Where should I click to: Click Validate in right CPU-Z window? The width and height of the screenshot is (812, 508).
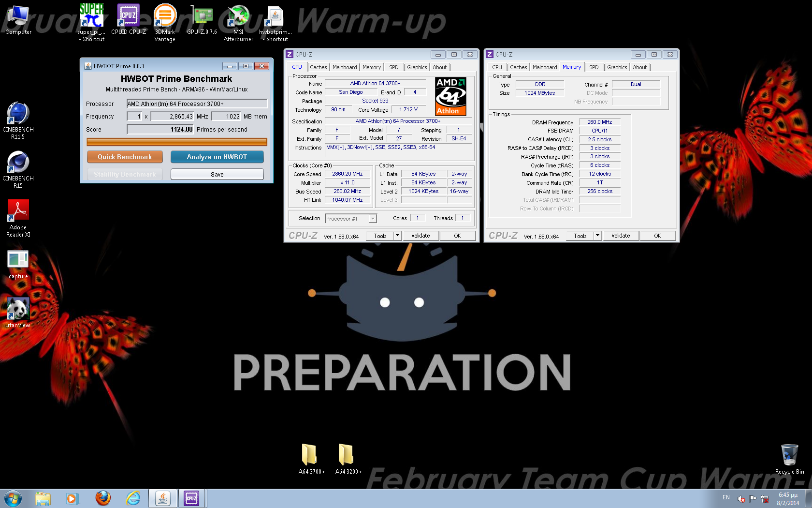point(621,236)
